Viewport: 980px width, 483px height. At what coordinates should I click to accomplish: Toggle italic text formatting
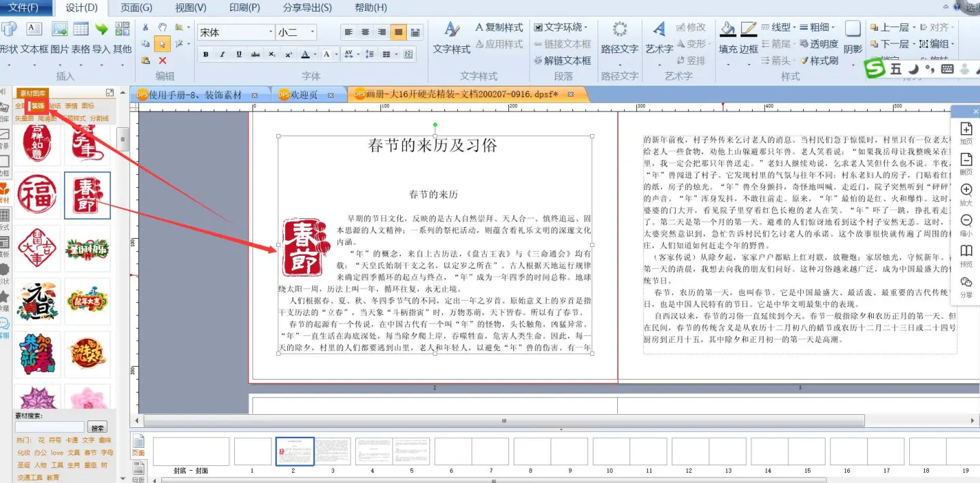pos(222,54)
